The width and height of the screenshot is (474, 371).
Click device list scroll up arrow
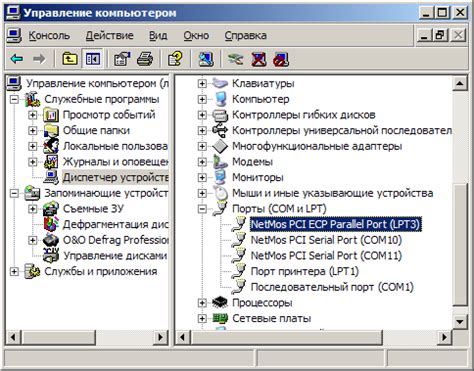tap(460, 84)
